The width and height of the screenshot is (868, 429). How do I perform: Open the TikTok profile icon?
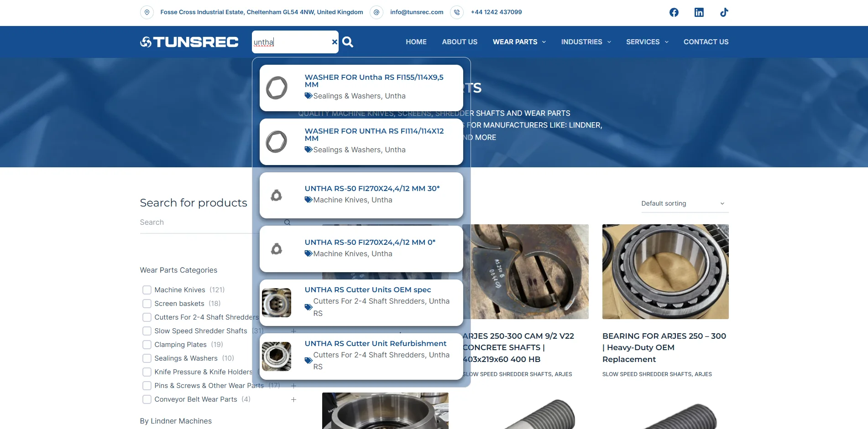tap(724, 12)
